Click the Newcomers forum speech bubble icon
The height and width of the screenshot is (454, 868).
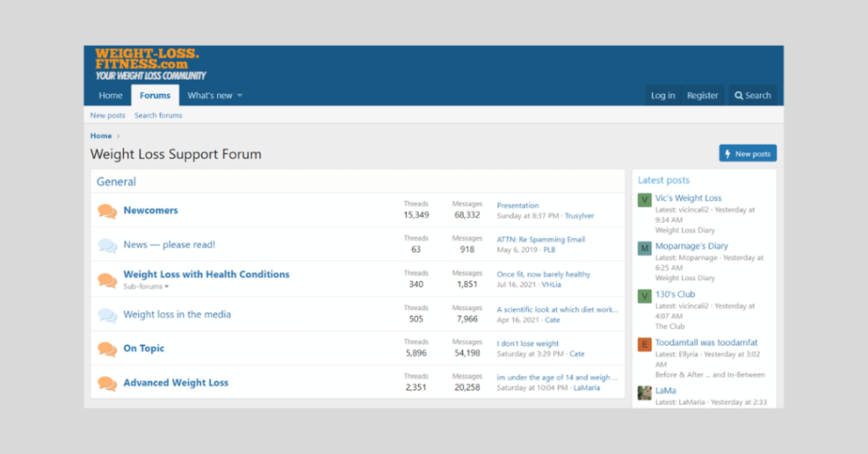coord(107,211)
